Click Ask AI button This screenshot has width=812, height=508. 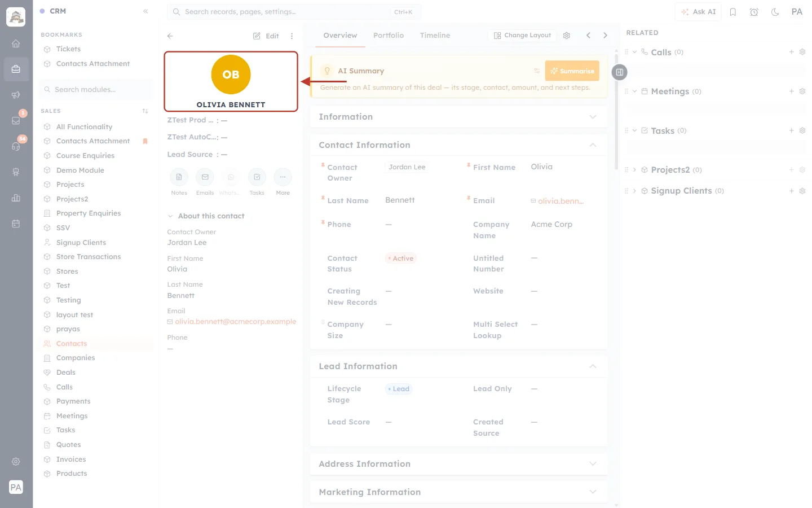click(x=698, y=12)
